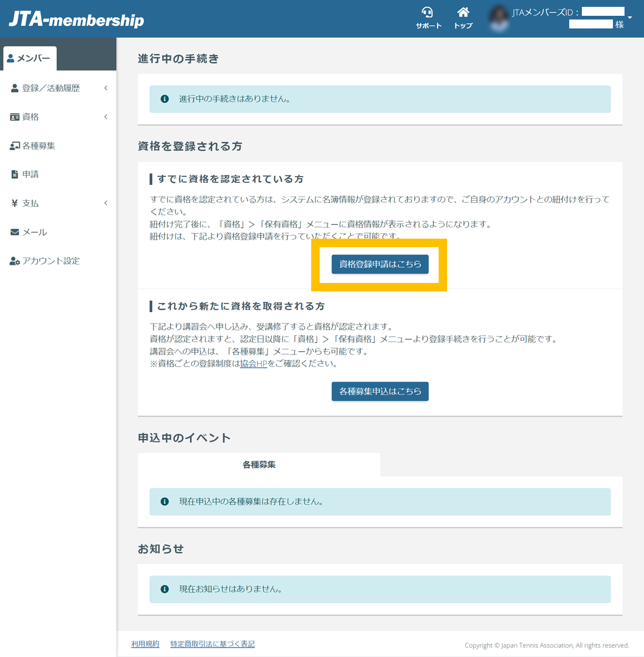The image size is (644, 657).
Task: Go to Top via the home icon
Action: 463,12
